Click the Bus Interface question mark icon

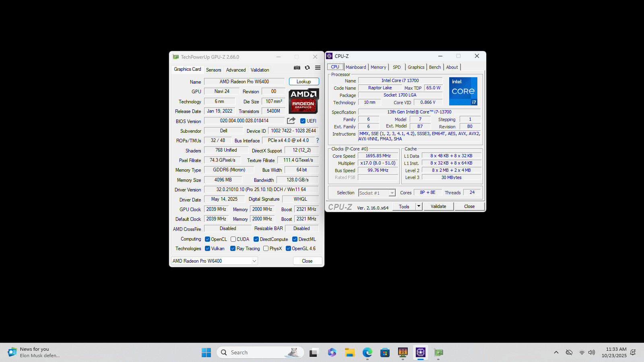[x=318, y=140]
